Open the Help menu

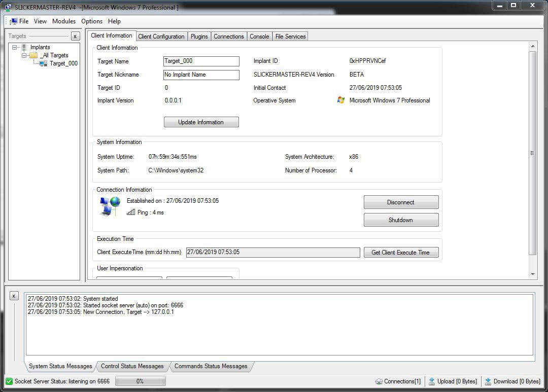click(114, 21)
